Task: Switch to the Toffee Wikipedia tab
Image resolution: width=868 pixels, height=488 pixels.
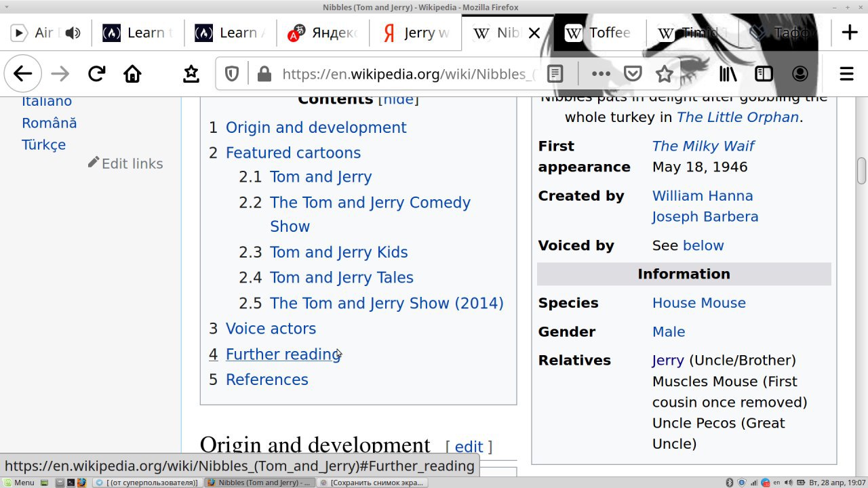Action: click(x=599, y=33)
